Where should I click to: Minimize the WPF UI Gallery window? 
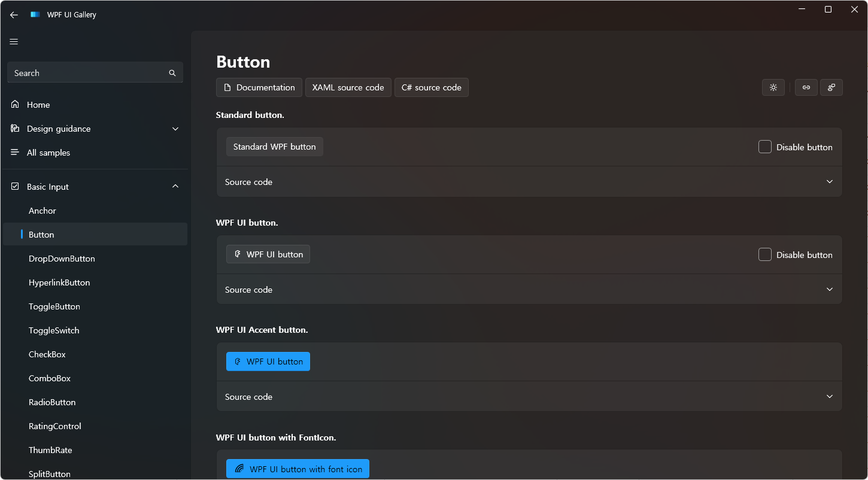pos(802,10)
